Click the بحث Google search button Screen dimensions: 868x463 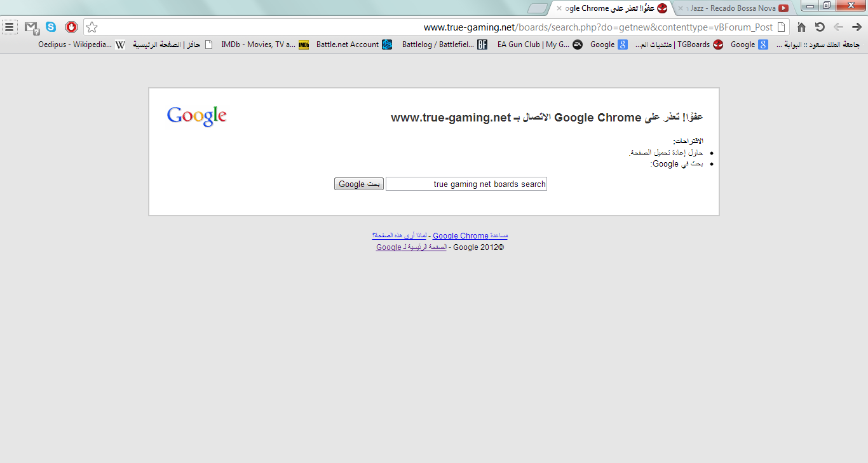[x=359, y=184]
